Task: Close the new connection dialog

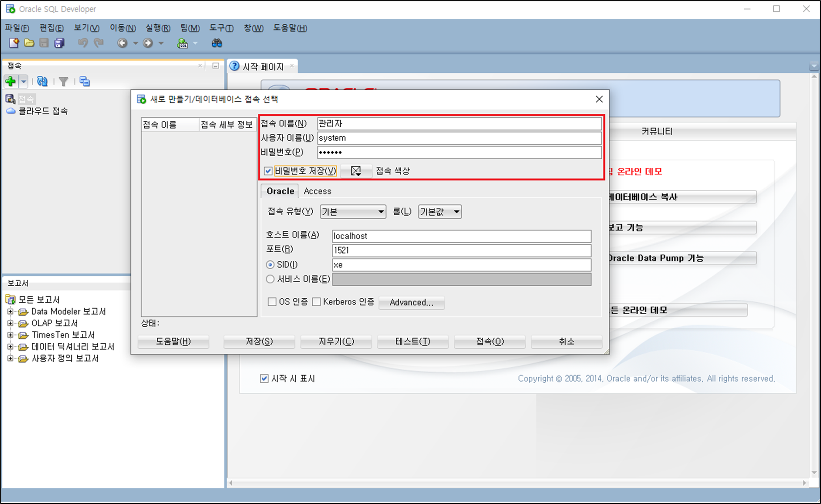Action: (599, 99)
